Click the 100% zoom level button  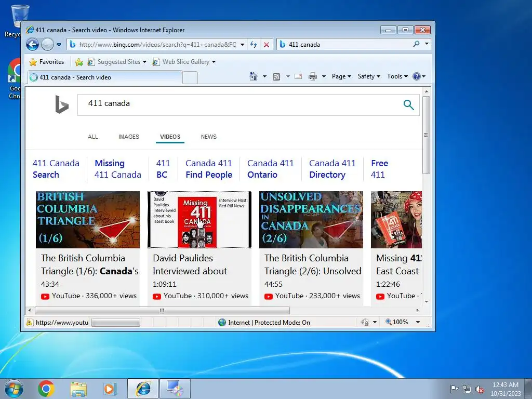tap(396, 322)
